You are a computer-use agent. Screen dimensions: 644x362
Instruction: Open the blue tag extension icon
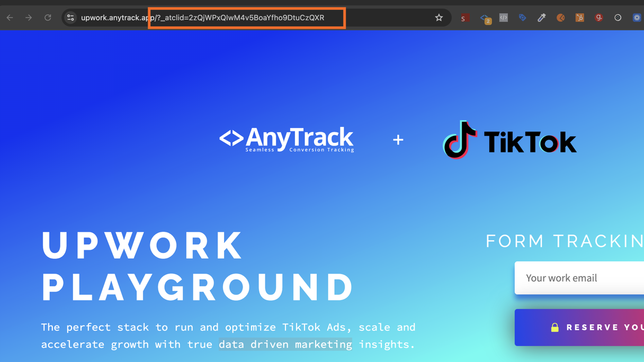(523, 17)
